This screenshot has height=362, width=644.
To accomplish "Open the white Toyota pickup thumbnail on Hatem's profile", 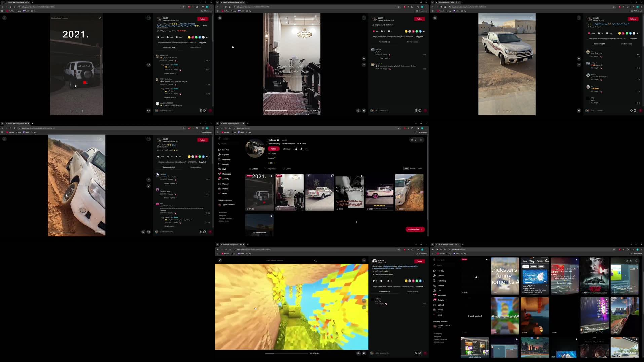I will tap(319, 193).
